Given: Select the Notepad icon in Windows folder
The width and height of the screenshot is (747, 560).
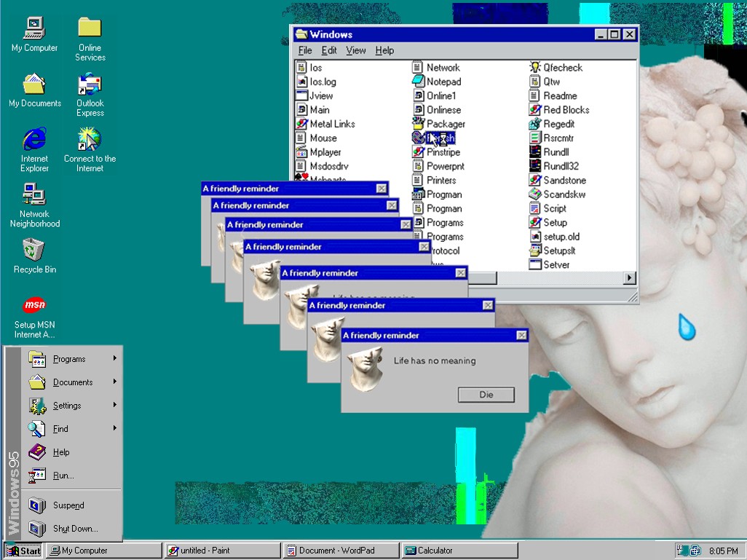Looking at the screenshot, I should pos(418,82).
